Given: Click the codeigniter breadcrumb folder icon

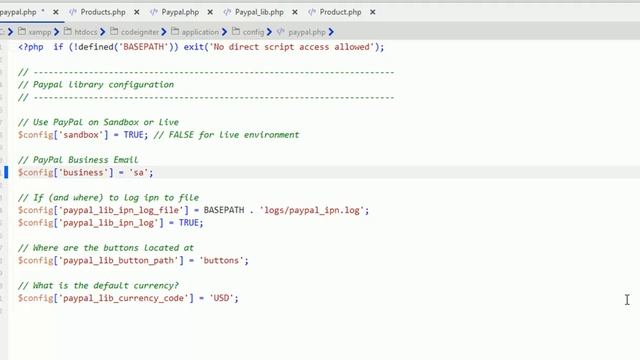Looking at the screenshot, I should [x=114, y=31].
